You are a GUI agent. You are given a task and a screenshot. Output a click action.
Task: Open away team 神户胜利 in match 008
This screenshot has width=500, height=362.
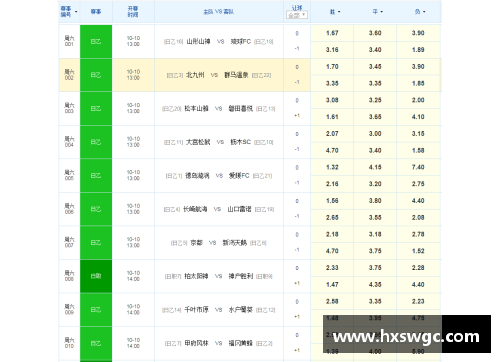tap(241, 276)
